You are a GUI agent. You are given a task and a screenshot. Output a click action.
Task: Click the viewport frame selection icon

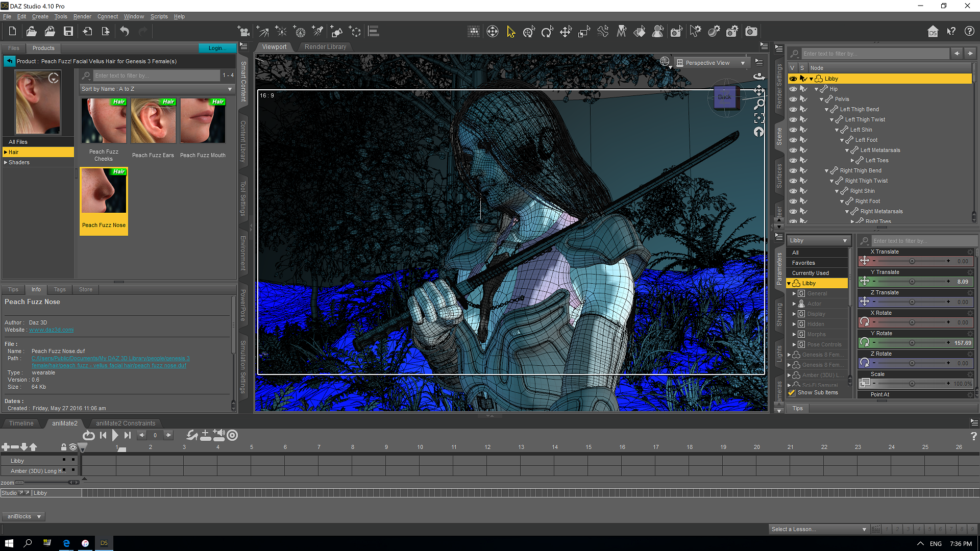[759, 118]
